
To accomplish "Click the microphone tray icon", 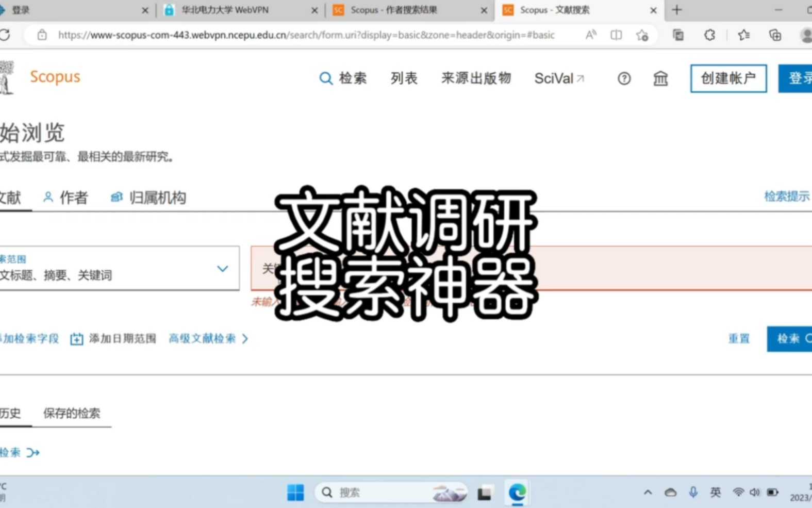I will [693, 493].
